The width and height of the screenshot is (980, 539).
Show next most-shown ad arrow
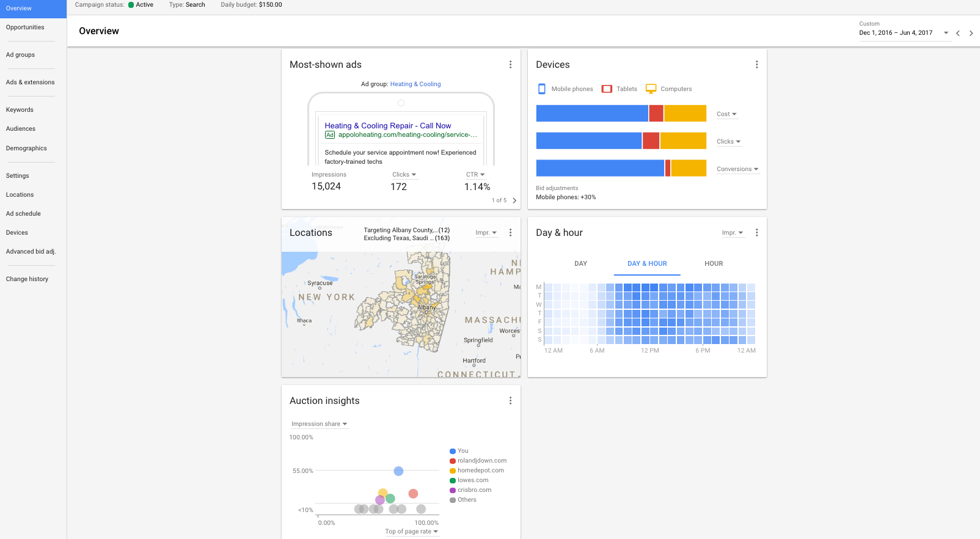pos(514,200)
